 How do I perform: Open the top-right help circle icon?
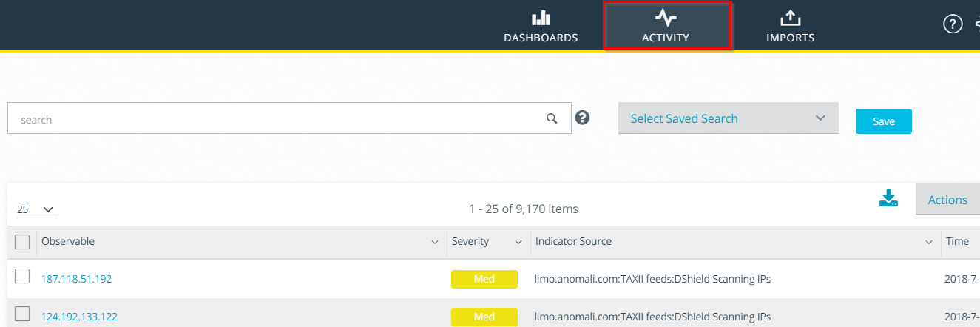point(952,24)
